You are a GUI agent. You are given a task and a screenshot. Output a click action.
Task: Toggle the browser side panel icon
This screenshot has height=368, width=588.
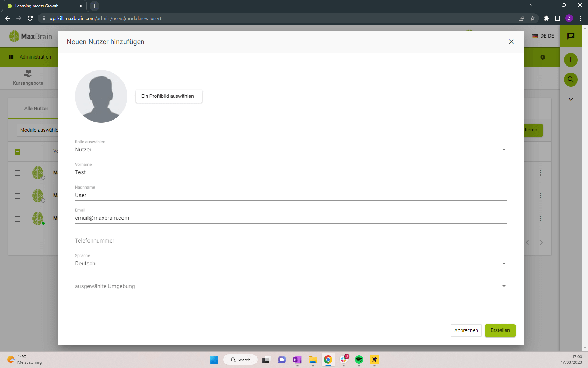point(558,18)
